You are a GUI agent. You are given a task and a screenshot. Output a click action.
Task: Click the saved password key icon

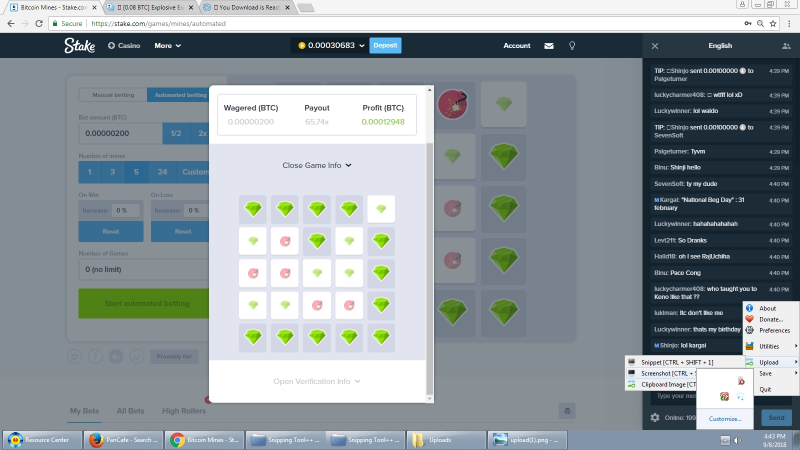tap(747, 23)
